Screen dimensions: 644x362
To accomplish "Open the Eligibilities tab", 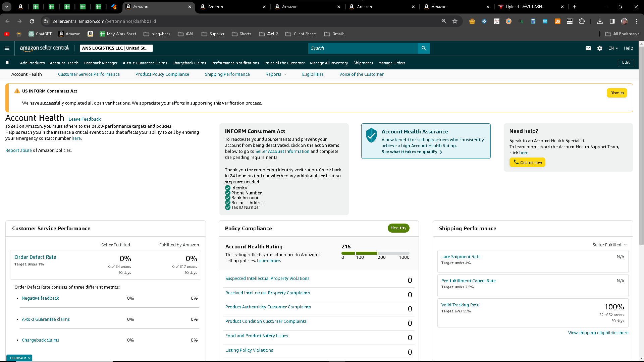I will click(x=313, y=74).
